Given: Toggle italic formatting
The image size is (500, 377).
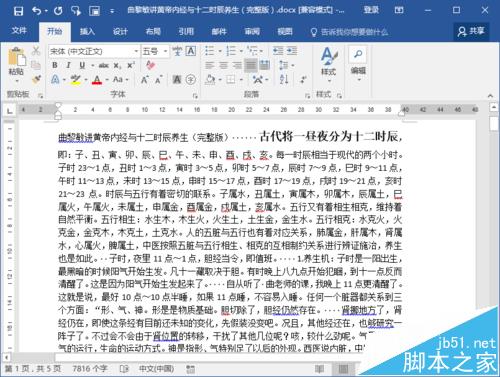Looking at the screenshot, I should pyautogui.click(x=68, y=65).
